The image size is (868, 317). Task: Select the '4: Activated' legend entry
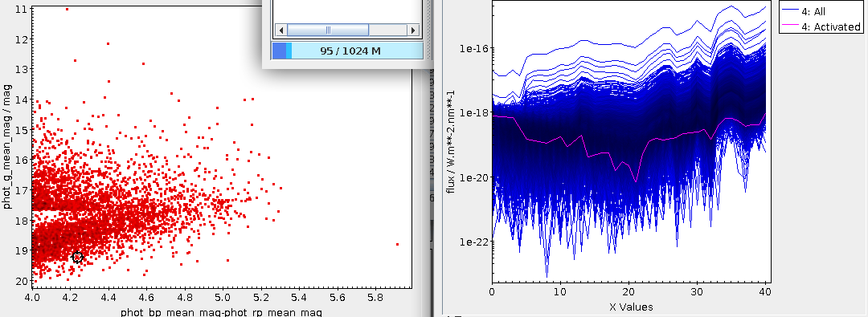[x=831, y=26]
